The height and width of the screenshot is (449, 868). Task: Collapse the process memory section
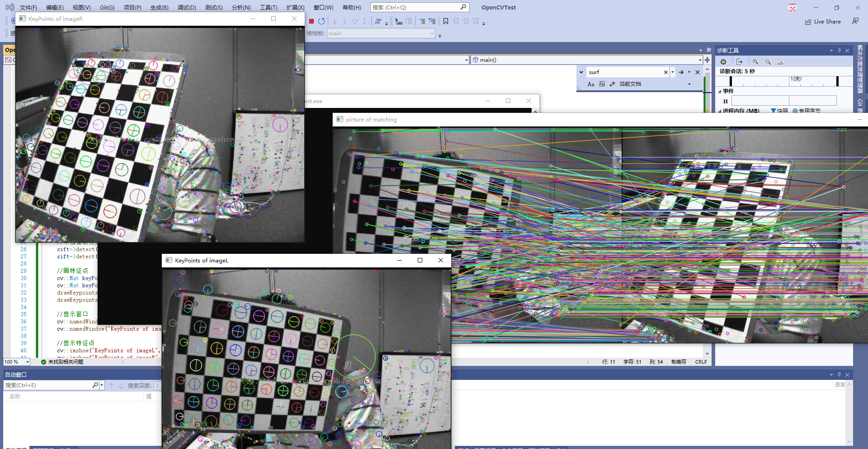pyautogui.click(x=720, y=111)
